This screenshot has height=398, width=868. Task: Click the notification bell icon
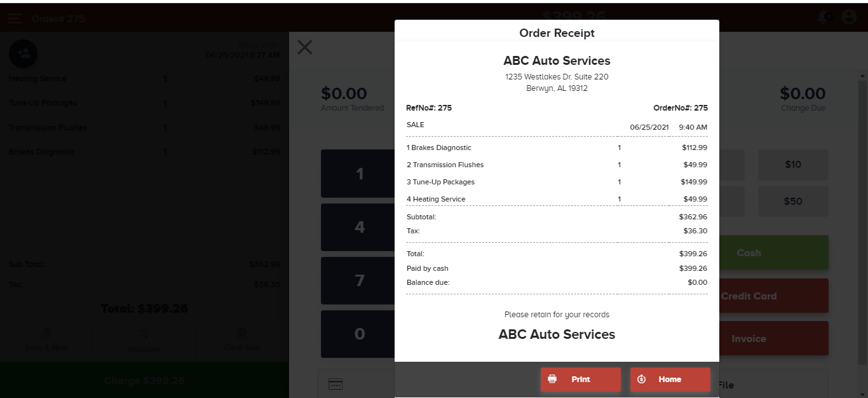point(825,17)
